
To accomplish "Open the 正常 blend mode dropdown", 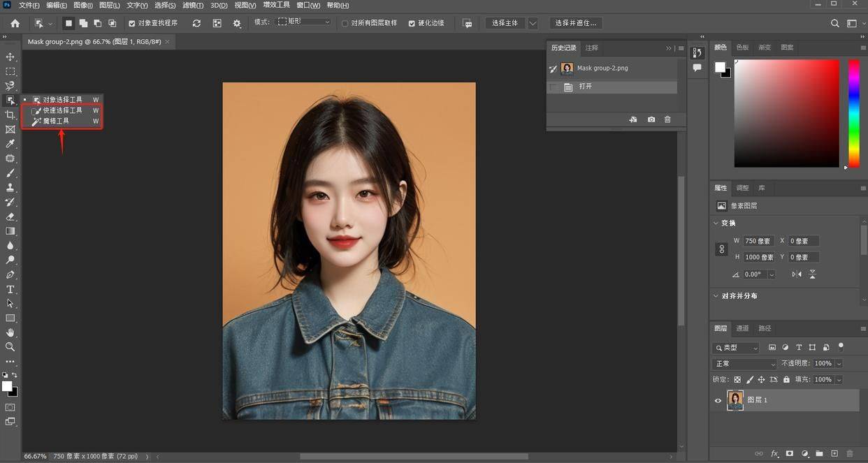I will [x=744, y=364].
